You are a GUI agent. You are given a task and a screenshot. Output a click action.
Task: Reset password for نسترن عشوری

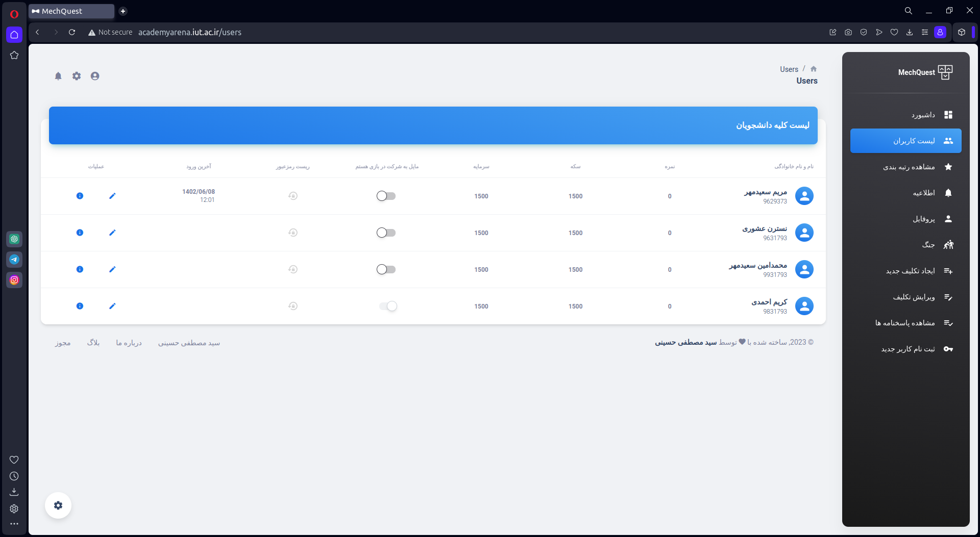293,233
